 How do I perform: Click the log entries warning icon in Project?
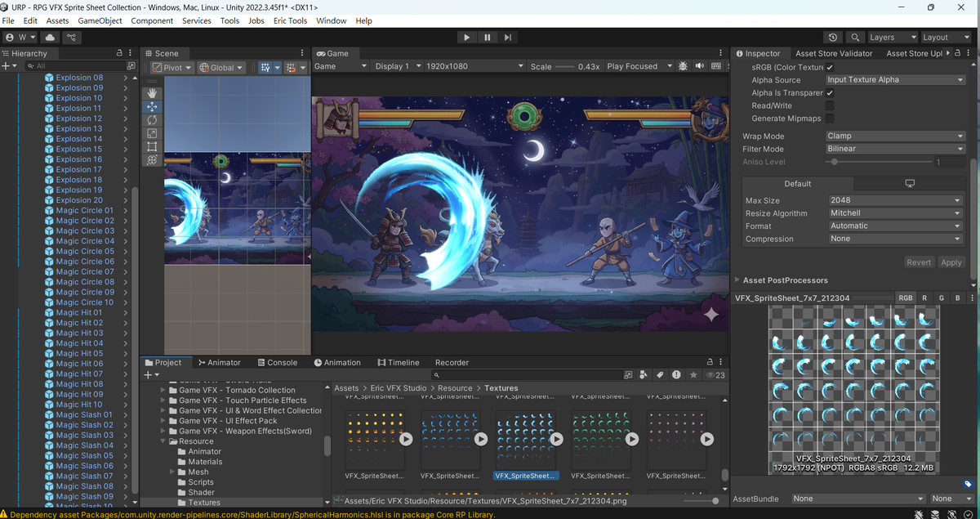(x=676, y=375)
